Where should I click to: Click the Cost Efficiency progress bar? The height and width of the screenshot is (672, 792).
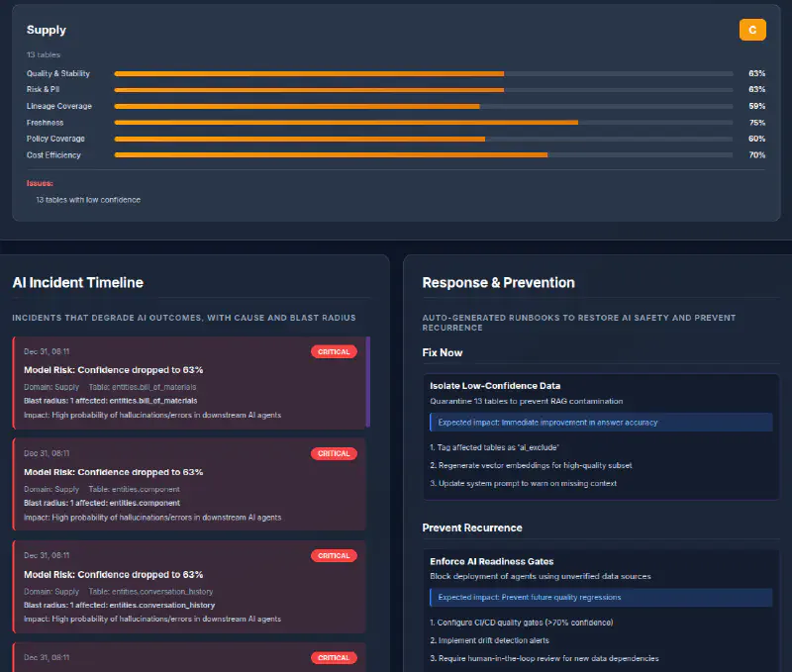(x=424, y=155)
